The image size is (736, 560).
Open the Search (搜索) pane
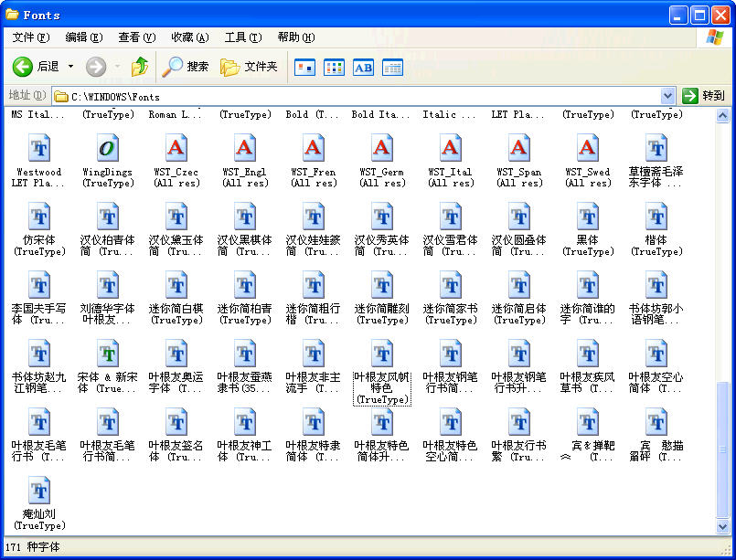coord(186,67)
